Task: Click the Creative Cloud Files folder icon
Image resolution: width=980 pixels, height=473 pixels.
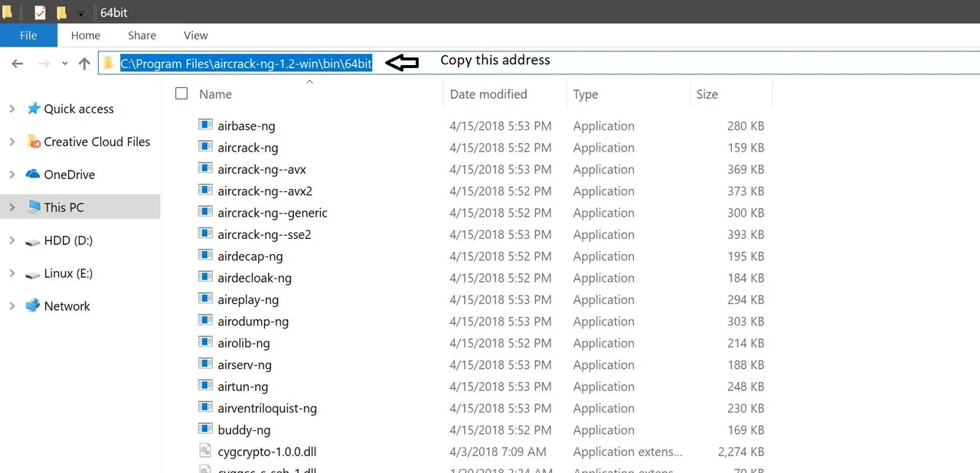Action: click(x=33, y=142)
